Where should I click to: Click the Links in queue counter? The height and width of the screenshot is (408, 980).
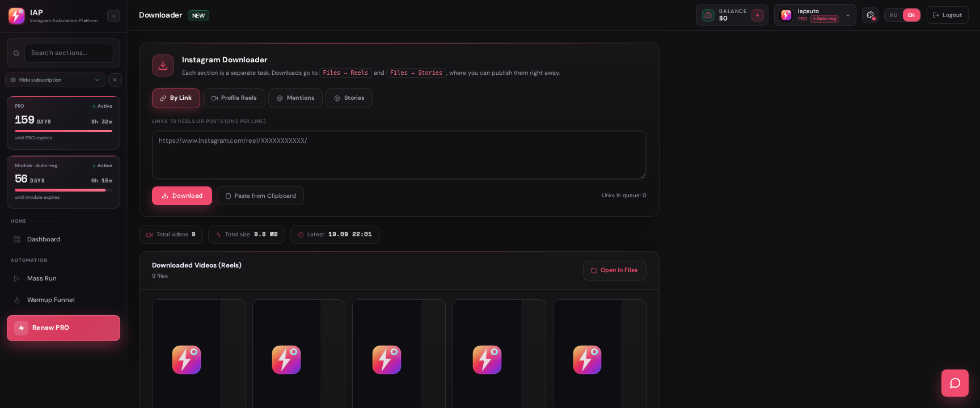coord(624,195)
